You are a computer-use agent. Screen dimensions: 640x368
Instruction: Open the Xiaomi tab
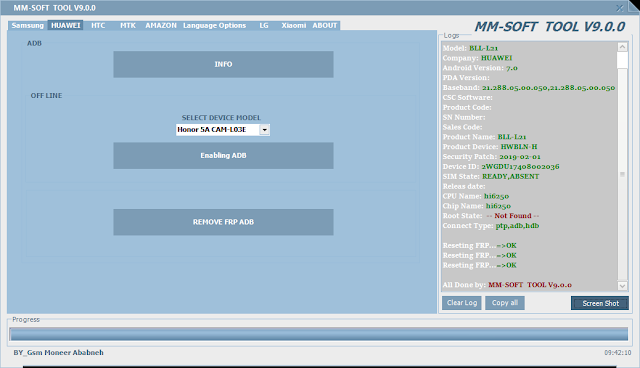click(x=293, y=25)
